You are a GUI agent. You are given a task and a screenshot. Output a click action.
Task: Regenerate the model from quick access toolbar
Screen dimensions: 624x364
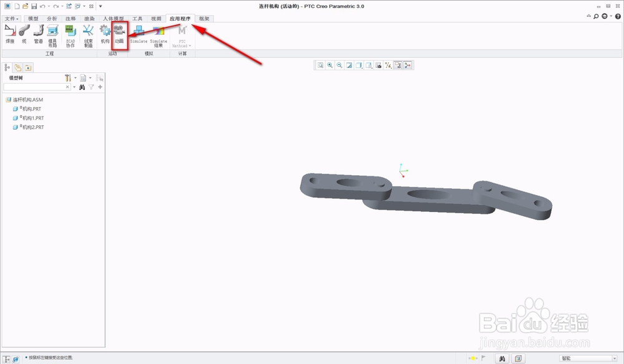point(69,6)
